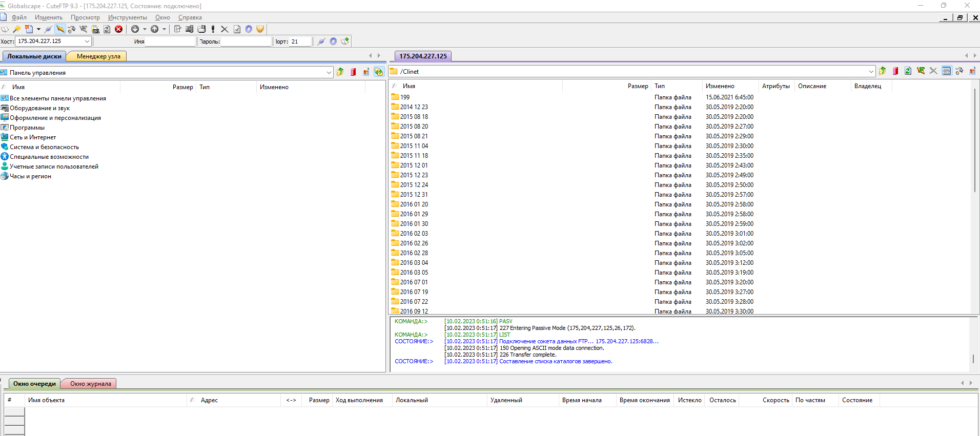Open the local path dropdown list
Viewport: 980px width, 436px height.
(329, 73)
